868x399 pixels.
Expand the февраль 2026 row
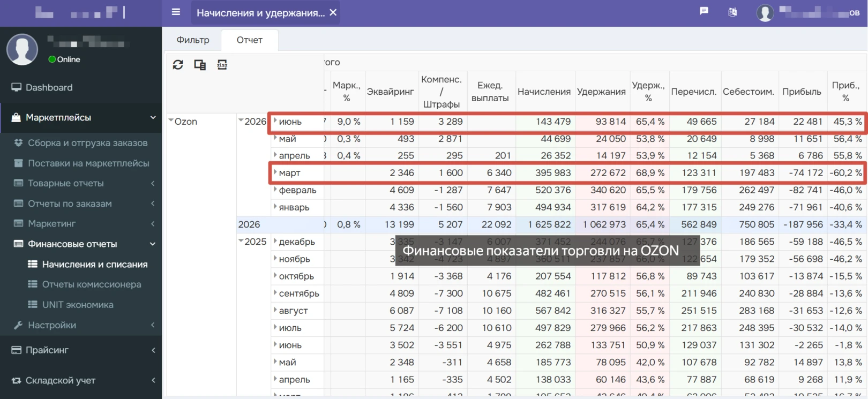(x=275, y=190)
